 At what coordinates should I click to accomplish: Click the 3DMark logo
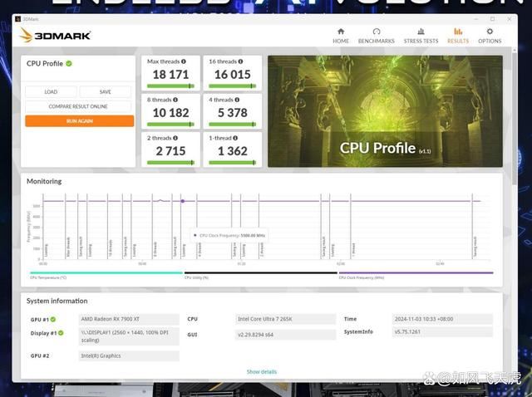click(x=55, y=35)
